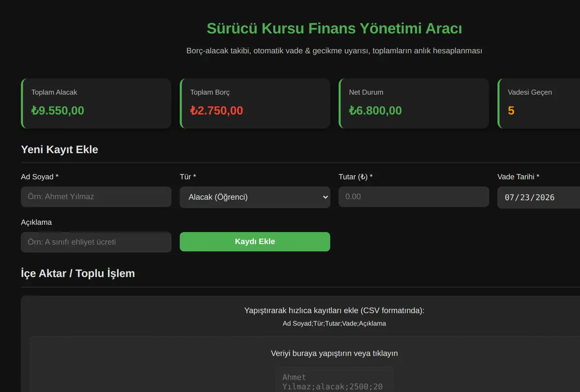
Task: Focus the Tutar (₺) amount field
Action: (x=414, y=197)
